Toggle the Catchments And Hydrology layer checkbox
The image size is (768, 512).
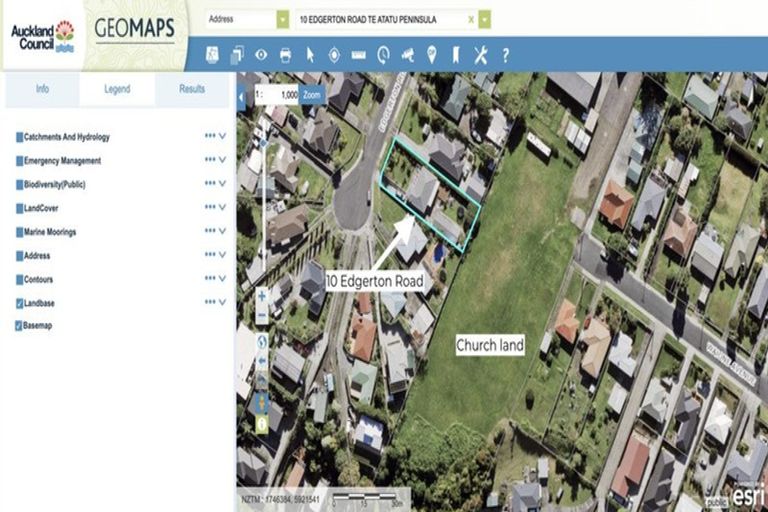(x=20, y=137)
